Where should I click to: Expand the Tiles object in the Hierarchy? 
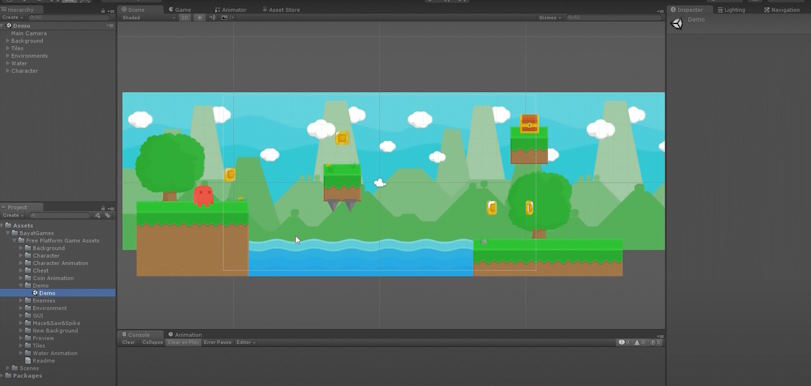7,48
